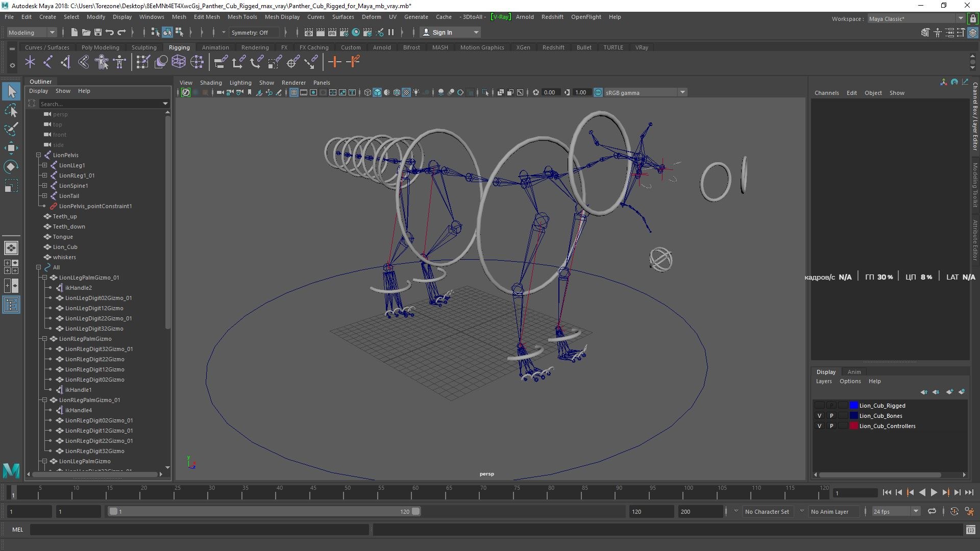This screenshot has height=551, width=980.
Task: Select the arrow Select tool in toolbox
Action: coord(11,92)
